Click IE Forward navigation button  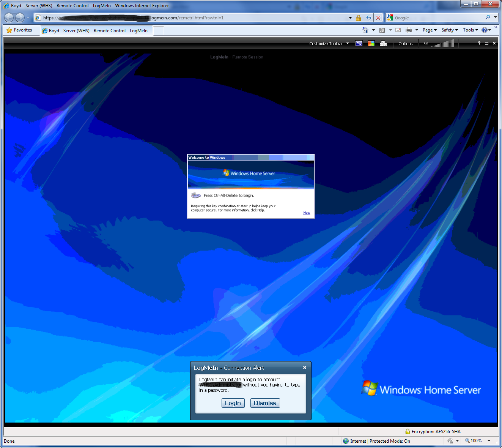(20, 17)
